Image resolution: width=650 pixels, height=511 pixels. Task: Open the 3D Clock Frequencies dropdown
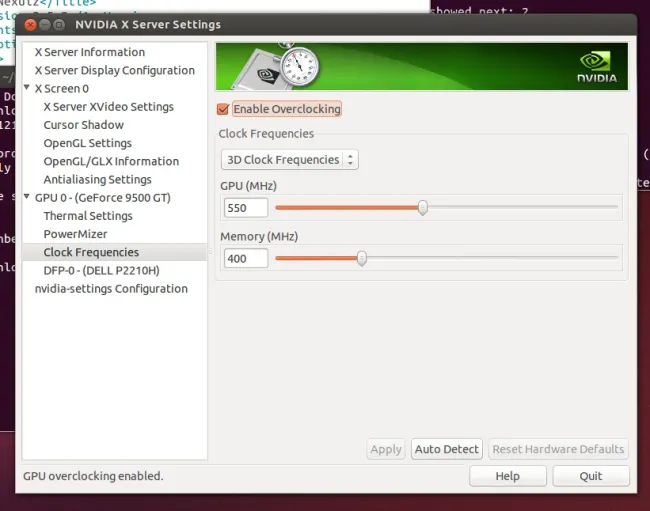click(x=290, y=160)
